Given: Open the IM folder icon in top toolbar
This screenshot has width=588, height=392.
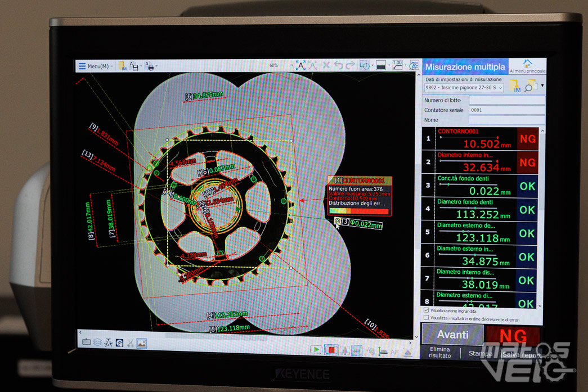Looking at the screenshot, I should click(122, 66).
